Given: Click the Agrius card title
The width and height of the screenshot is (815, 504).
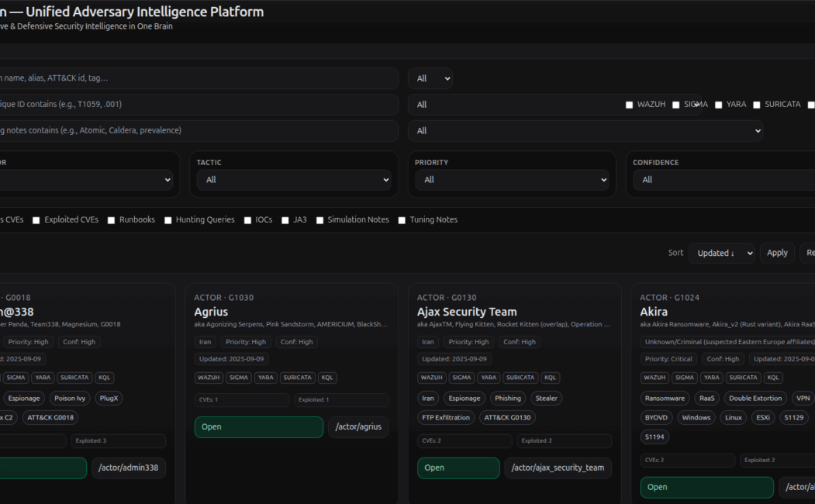Looking at the screenshot, I should point(211,312).
